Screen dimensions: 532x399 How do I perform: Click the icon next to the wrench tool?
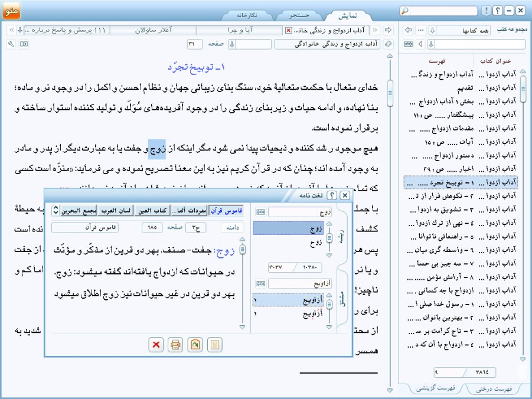[24, 44]
